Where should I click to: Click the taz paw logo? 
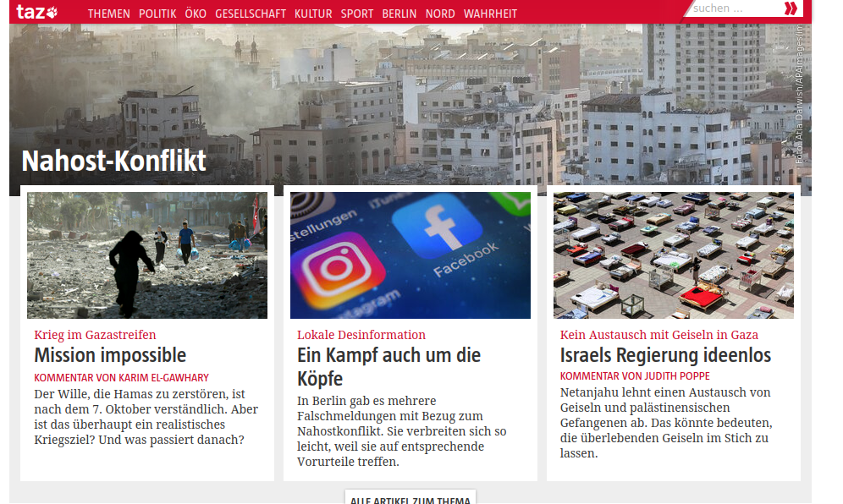(x=36, y=12)
